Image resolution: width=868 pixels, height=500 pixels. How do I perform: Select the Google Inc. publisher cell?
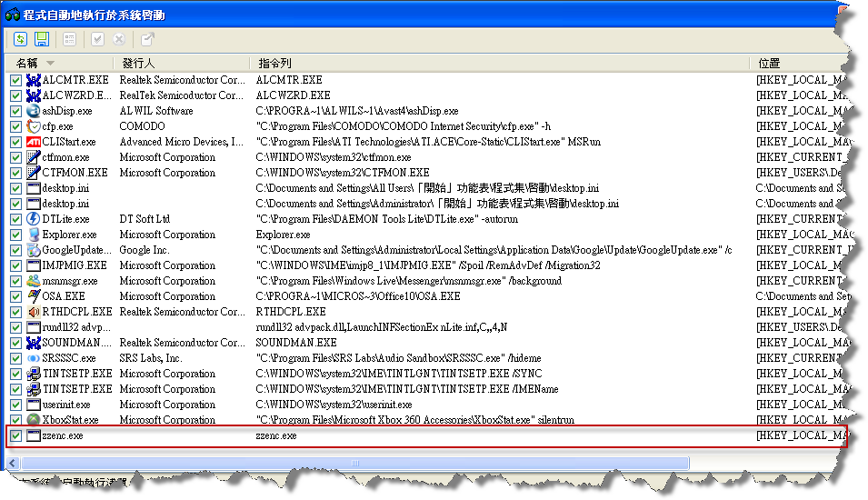coord(144,250)
